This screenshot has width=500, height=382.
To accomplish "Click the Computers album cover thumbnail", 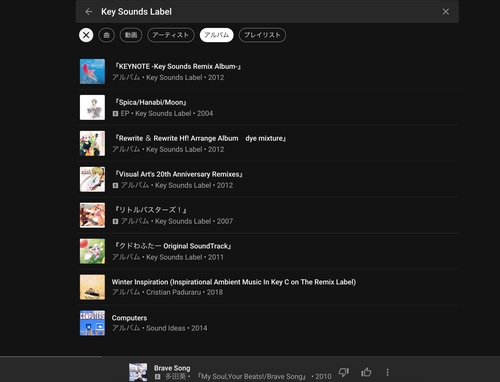I will click(92, 323).
